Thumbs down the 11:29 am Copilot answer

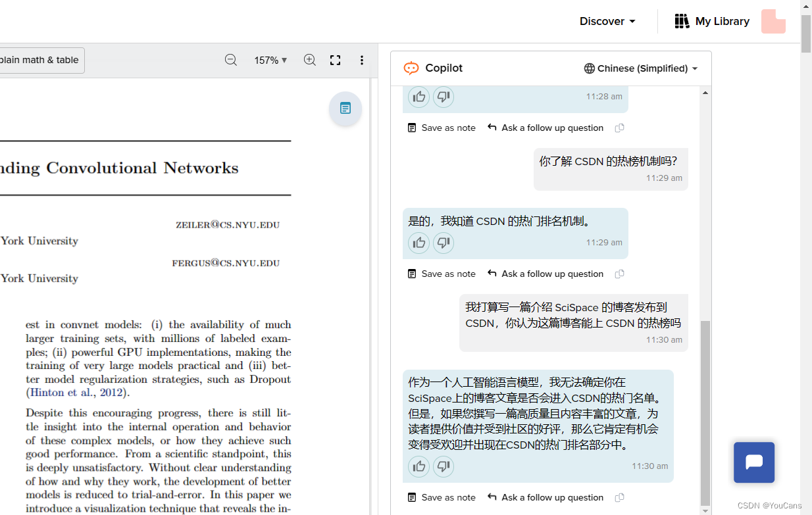444,243
